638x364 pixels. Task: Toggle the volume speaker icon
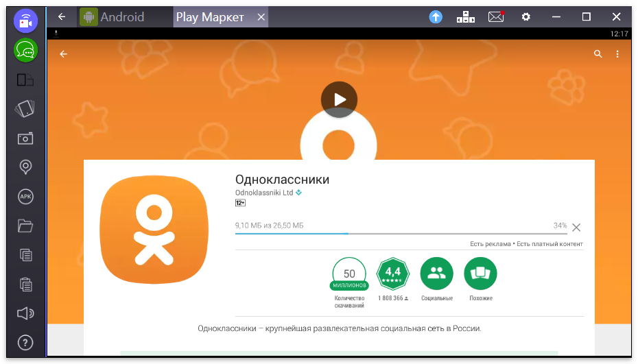pyautogui.click(x=25, y=313)
